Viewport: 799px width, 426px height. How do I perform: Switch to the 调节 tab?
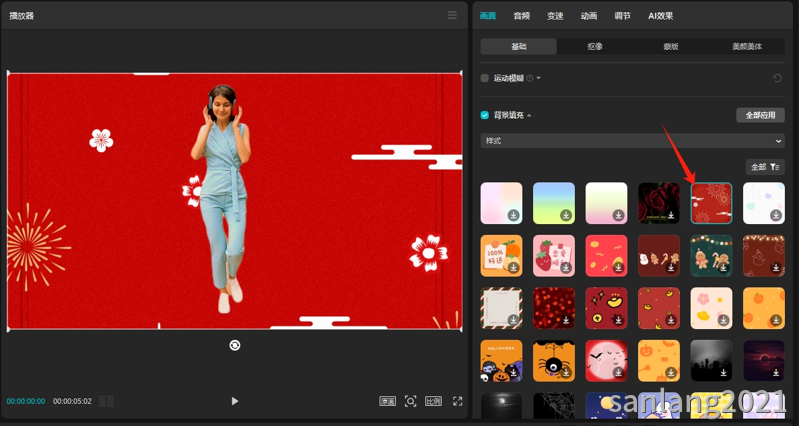(x=622, y=16)
